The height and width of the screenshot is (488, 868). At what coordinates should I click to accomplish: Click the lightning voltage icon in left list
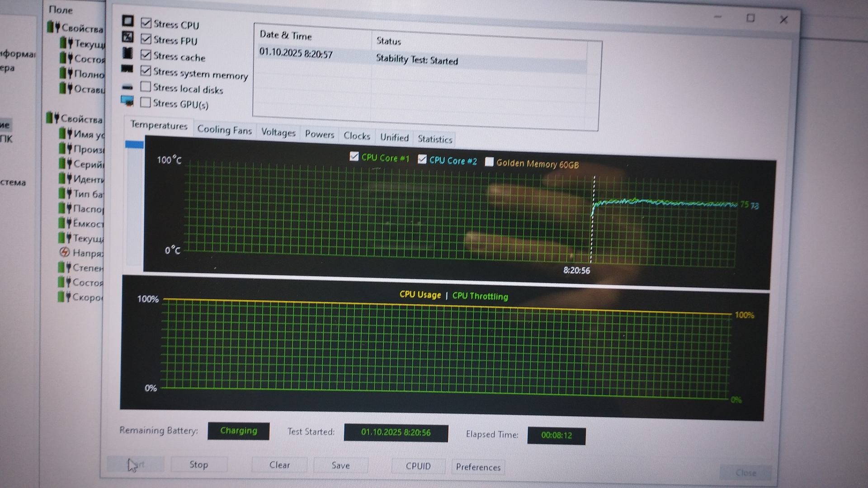point(65,252)
